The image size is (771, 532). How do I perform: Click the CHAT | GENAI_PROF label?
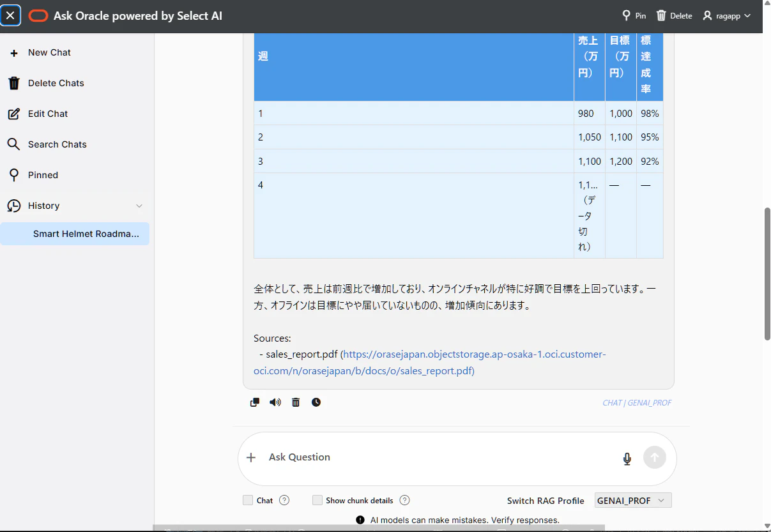tap(637, 403)
